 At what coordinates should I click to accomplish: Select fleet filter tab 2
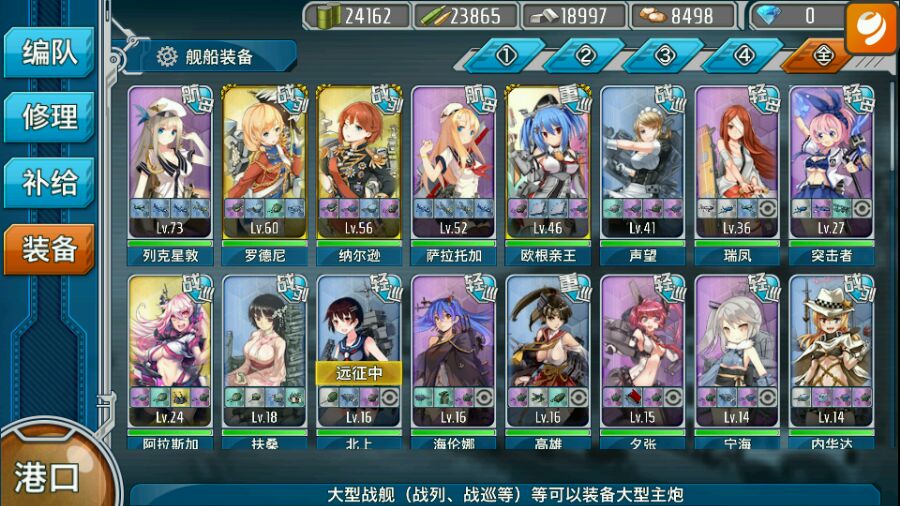[585, 56]
